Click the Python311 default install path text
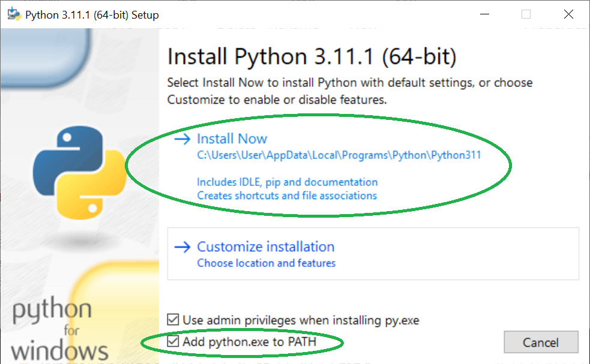This screenshot has height=364, width=590. click(339, 155)
